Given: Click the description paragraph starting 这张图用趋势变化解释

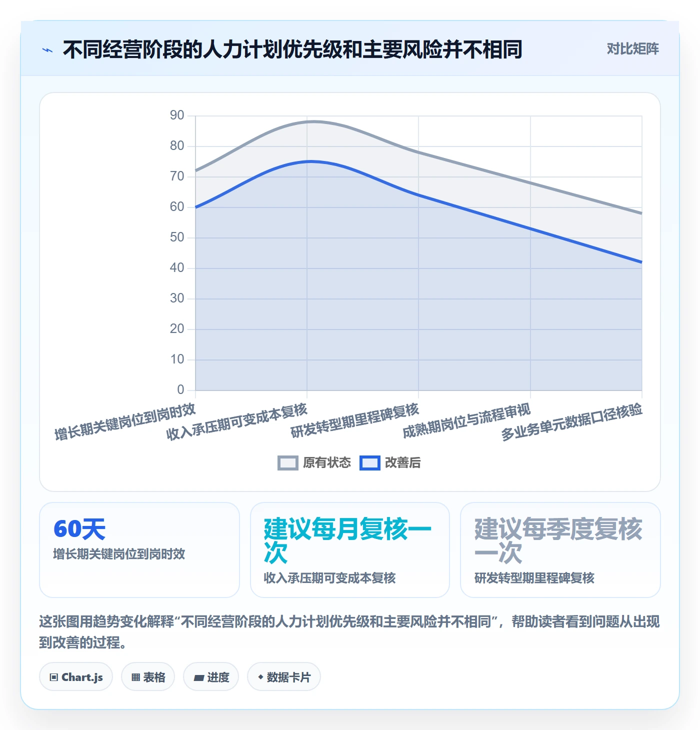Looking at the screenshot, I should point(349,632).
